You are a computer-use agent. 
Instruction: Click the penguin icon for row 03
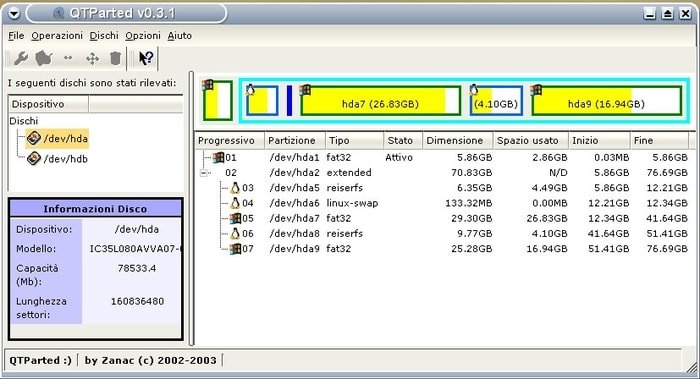(x=235, y=188)
